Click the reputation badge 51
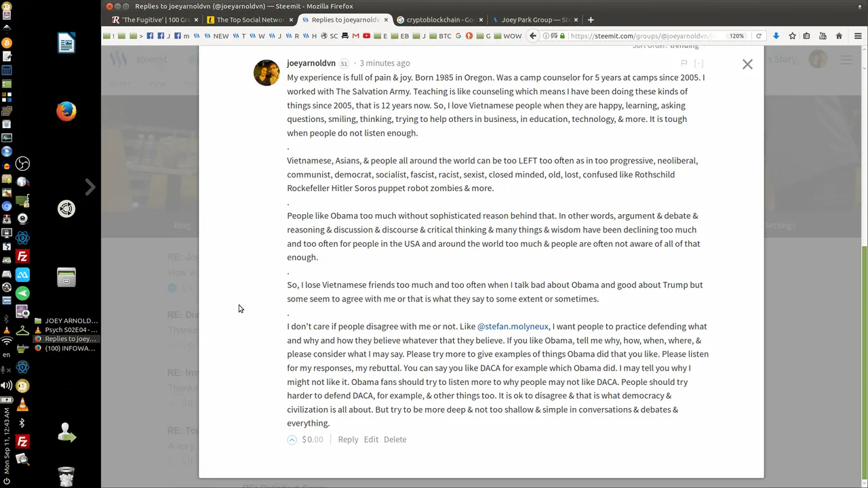868x488 pixels. tap(344, 64)
